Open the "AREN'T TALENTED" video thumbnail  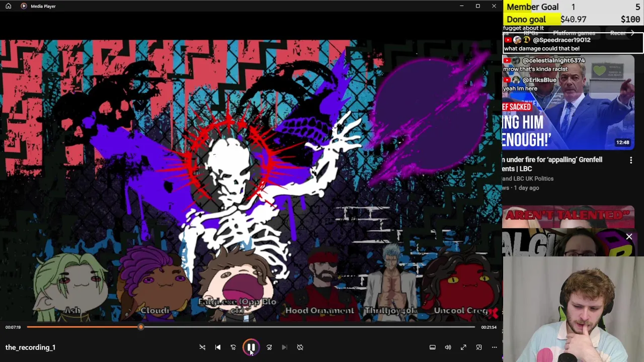[x=568, y=217]
